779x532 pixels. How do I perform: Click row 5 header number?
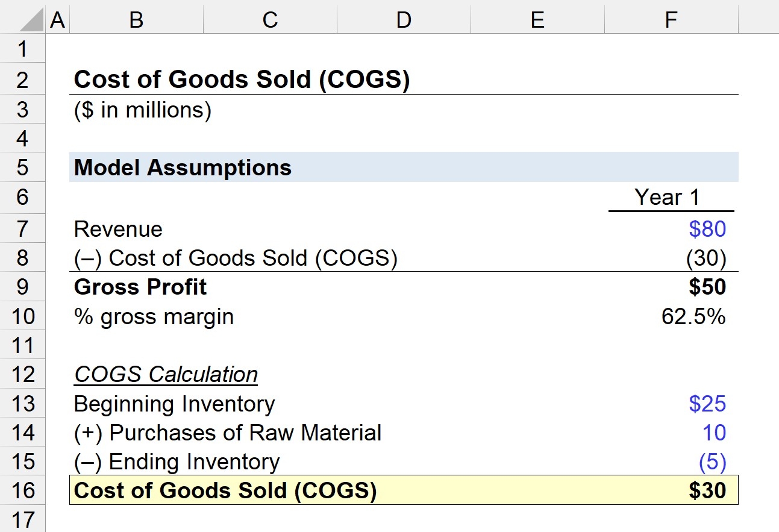[x=23, y=167]
